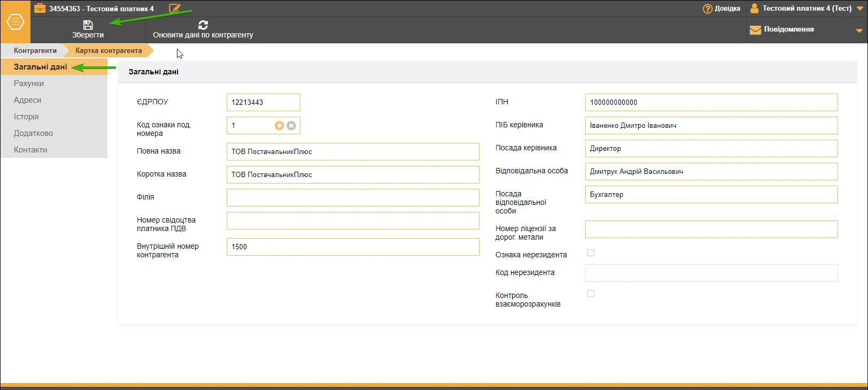This screenshot has height=390, width=868.
Task: Toggle the Ознака нерезидента checkbox
Action: tap(591, 253)
